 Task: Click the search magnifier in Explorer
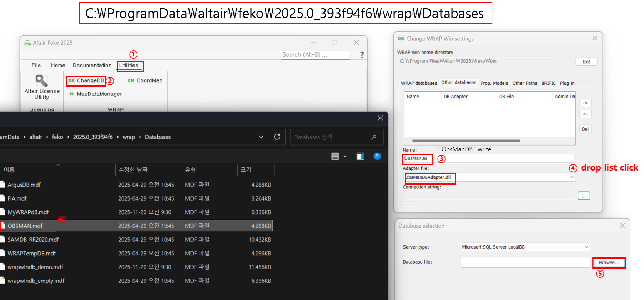[x=374, y=137]
